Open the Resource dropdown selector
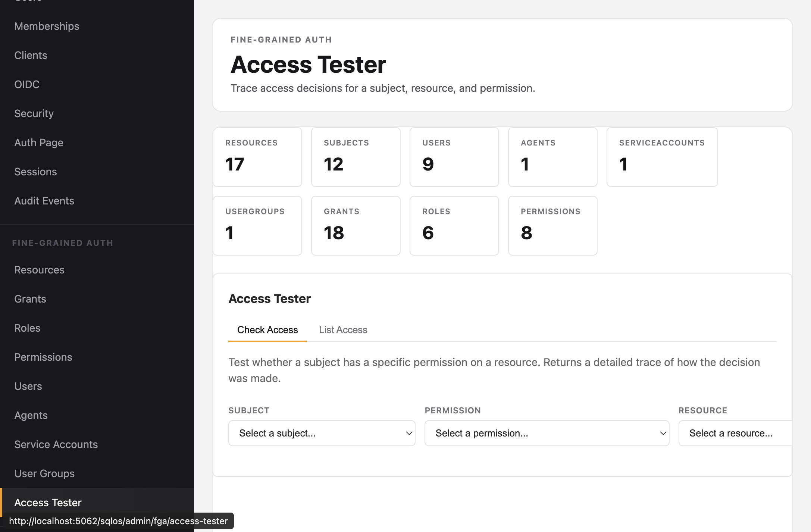The image size is (811, 532). coord(735,433)
